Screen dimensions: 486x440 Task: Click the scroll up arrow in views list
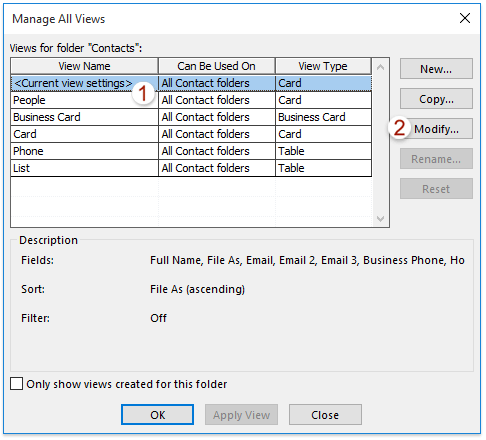click(380, 67)
